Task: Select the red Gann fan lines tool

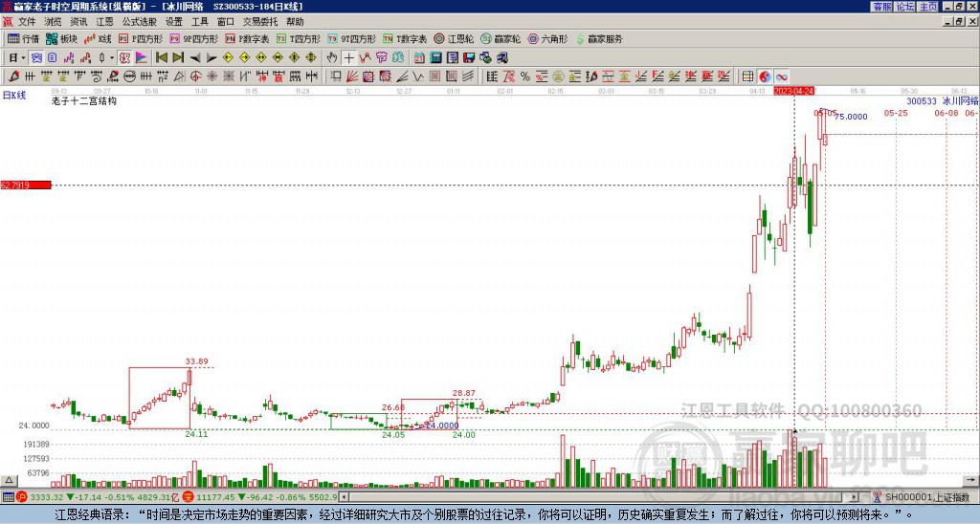Action: (x=352, y=76)
